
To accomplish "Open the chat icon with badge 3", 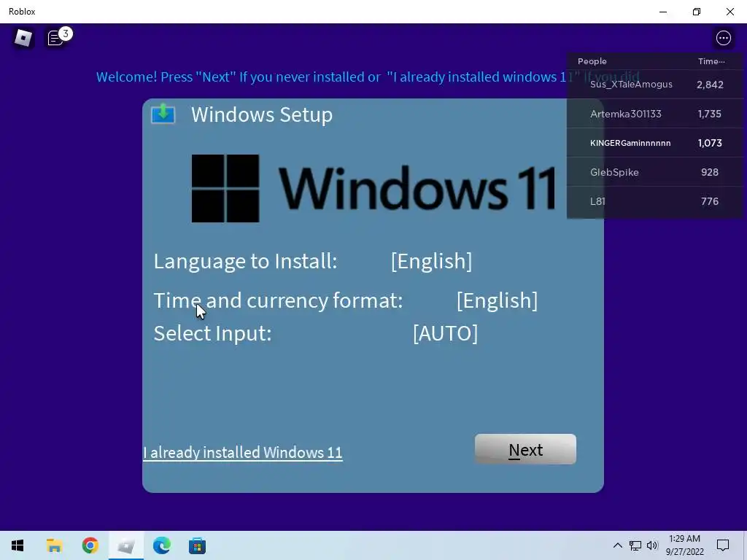I will pyautogui.click(x=58, y=36).
